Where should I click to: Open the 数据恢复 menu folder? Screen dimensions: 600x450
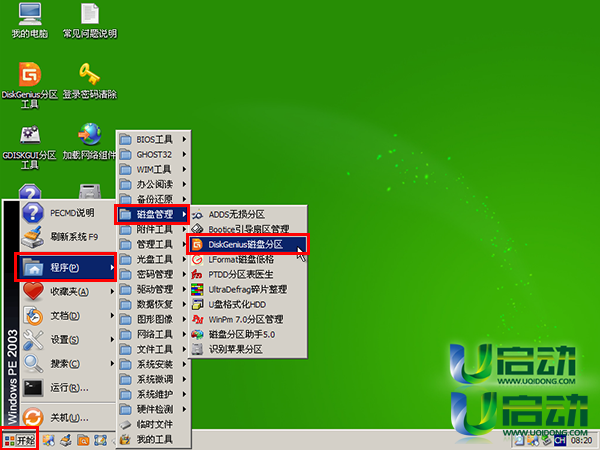[x=153, y=304]
